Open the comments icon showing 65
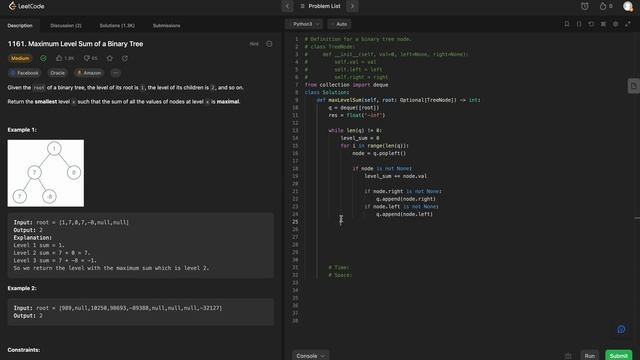This screenshot has height=360, width=640. (x=91, y=58)
